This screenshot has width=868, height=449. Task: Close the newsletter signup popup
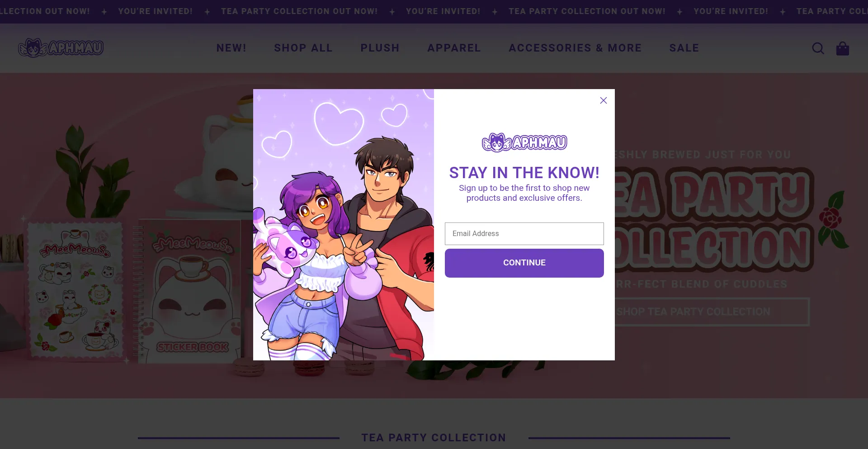[603, 100]
